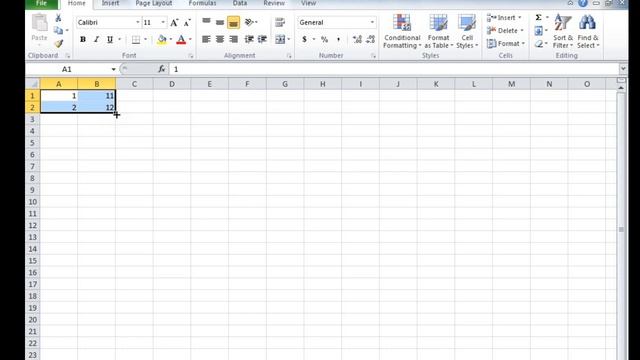Apply Percent Style
640x360 pixels.
[324, 40]
